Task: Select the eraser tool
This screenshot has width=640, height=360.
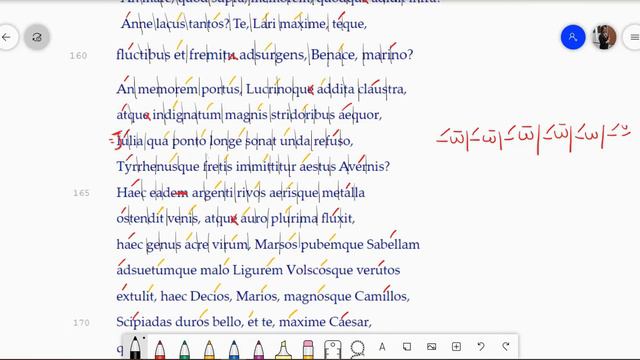Action: point(308,349)
